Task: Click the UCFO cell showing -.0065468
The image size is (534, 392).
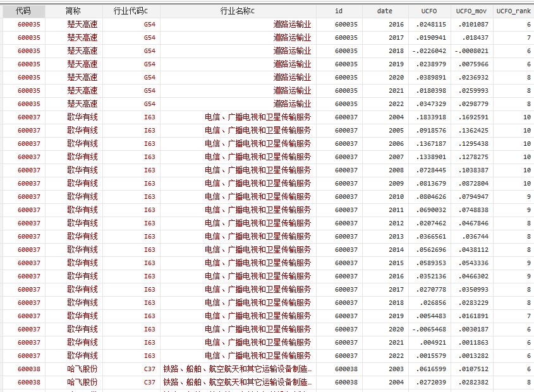Action: tap(429, 329)
